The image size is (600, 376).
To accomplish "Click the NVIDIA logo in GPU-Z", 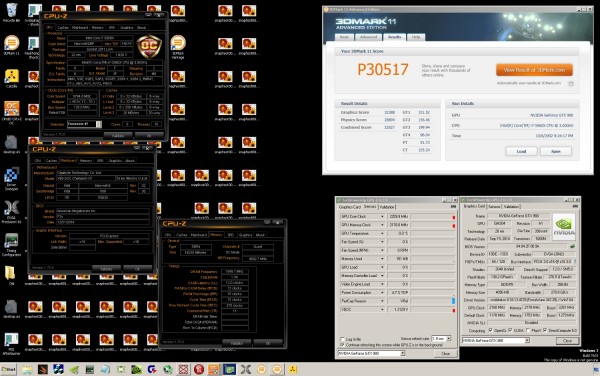I will 564,226.
